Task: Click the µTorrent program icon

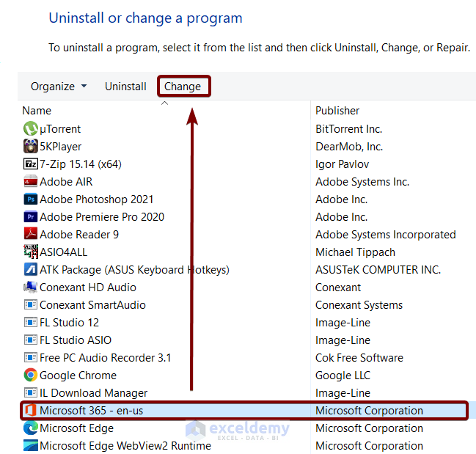Action: click(31, 128)
